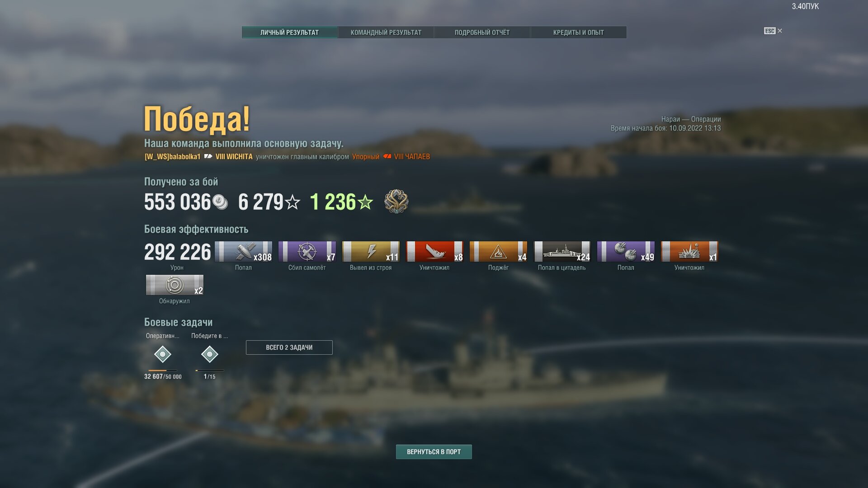The width and height of the screenshot is (868, 488).
Task: Close results screen with ESC X
Action: pos(773,31)
